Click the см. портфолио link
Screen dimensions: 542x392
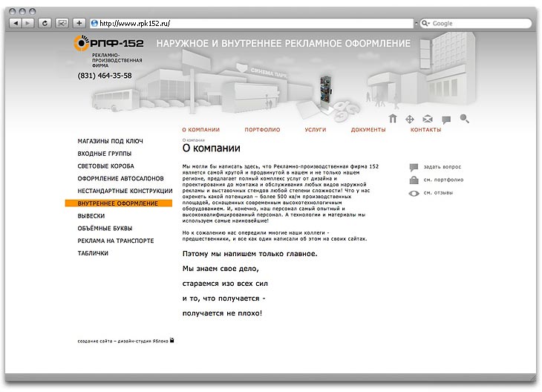point(443,180)
